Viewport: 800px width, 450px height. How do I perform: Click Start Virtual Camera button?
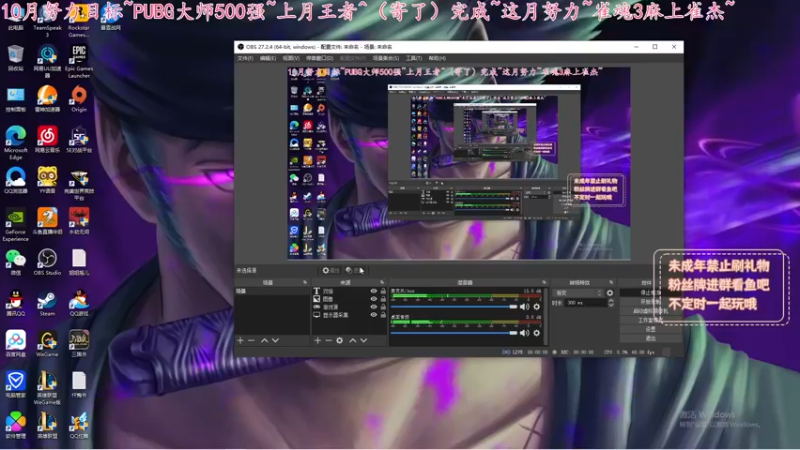(651, 311)
